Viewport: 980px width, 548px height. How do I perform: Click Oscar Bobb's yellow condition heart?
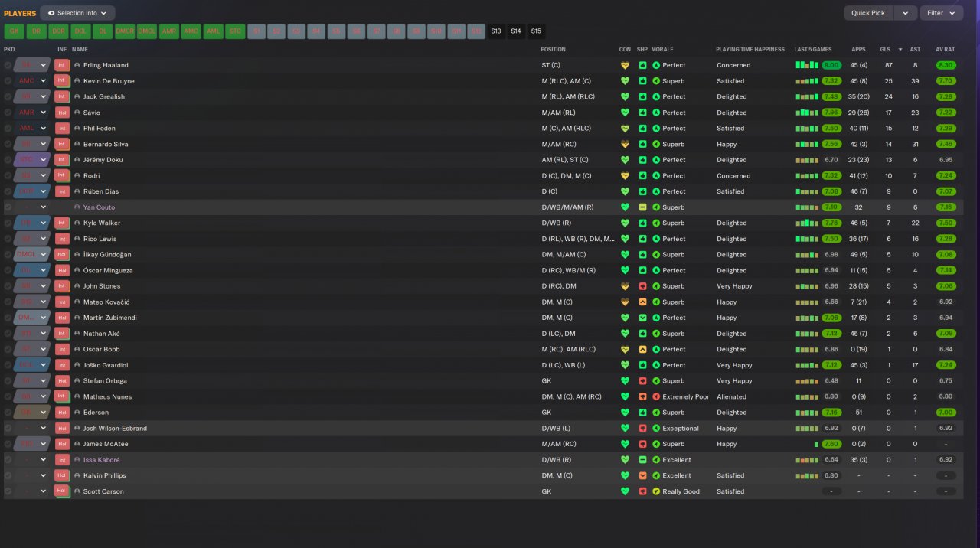[625, 350]
